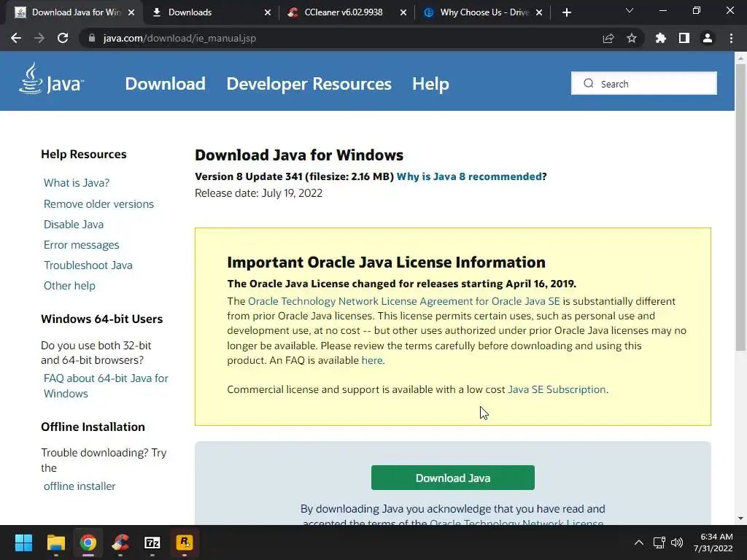Image resolution: width=747 pixels, height=560 pixels.
Task: Reload the Java download page
Action: (x=63, y=38)
